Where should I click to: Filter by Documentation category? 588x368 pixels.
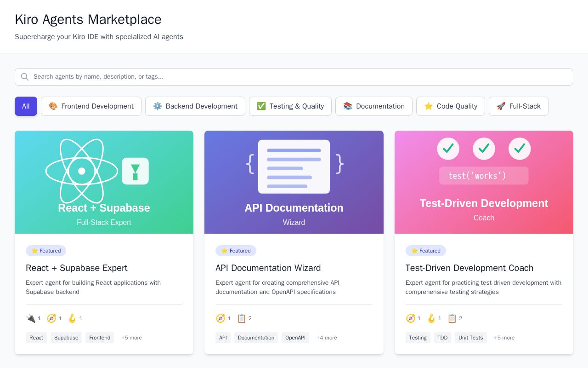pyautogui.click(x=374, y=106)
